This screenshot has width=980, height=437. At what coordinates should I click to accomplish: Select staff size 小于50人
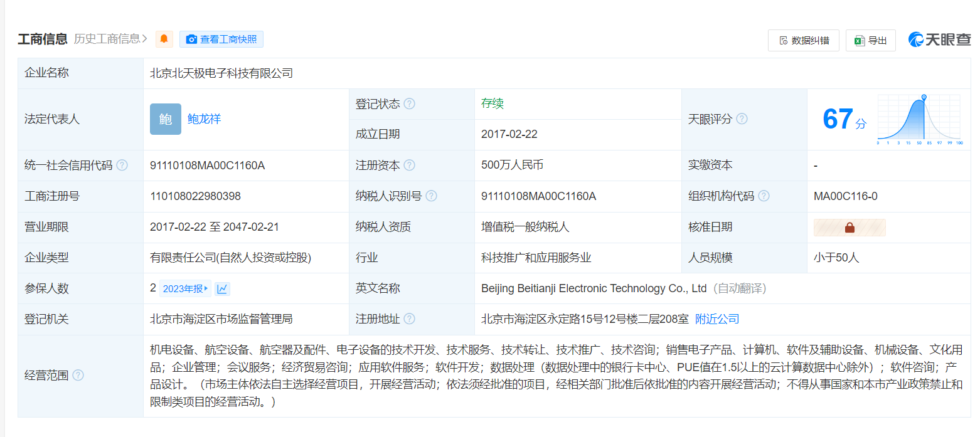pos(836,258)
